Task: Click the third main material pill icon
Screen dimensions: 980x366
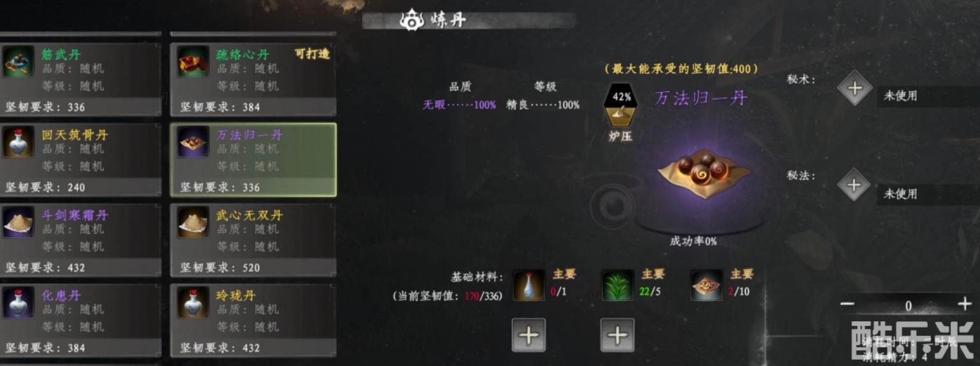Action: 706,285
